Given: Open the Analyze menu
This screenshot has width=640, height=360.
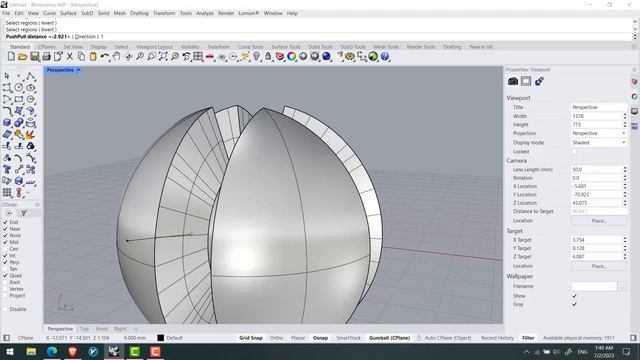Looking at the screenshot, I should [x=205, y=13].
